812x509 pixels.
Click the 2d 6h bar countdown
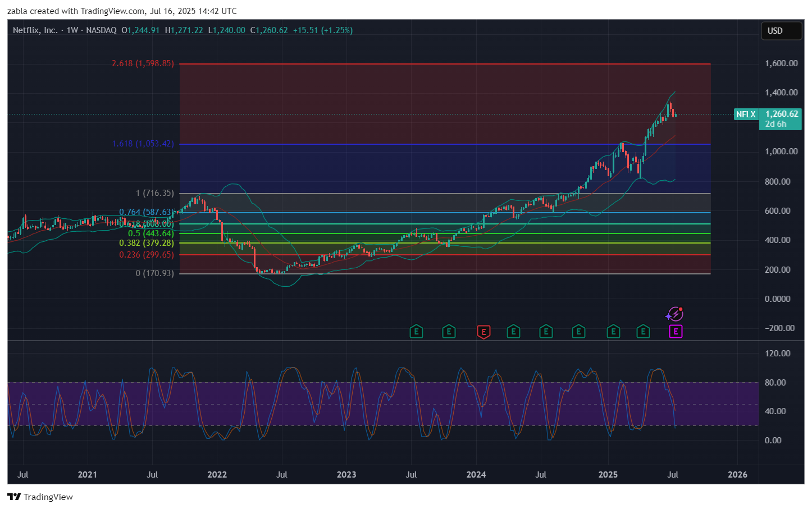(x=775, y=124)
